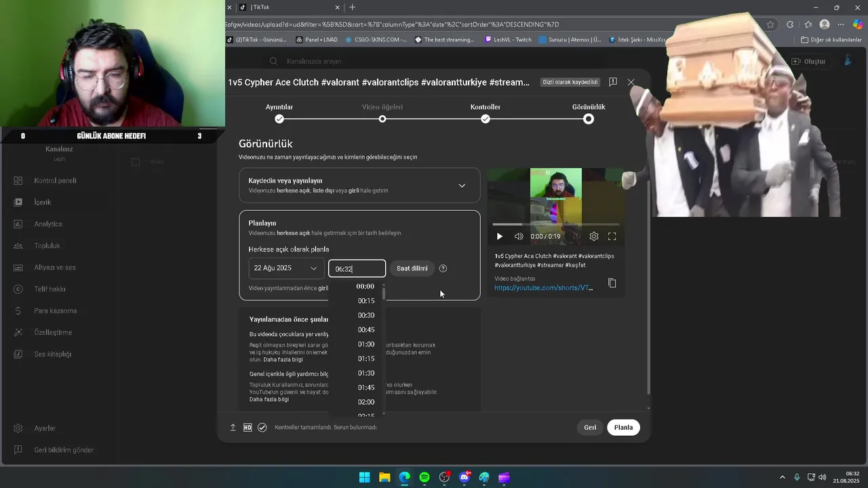Click the Oluştur create button
The image size is (868, 488).
(x=808, y=61)
